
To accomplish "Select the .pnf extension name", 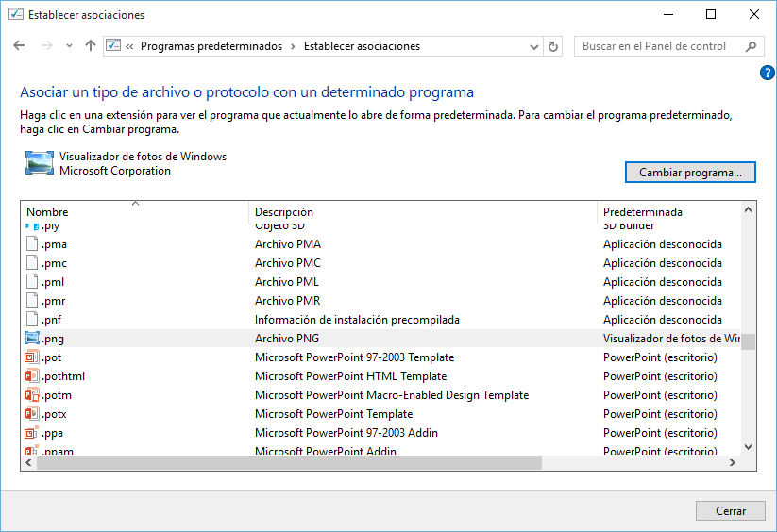I will pyautogui.click(x=52, y=320).
